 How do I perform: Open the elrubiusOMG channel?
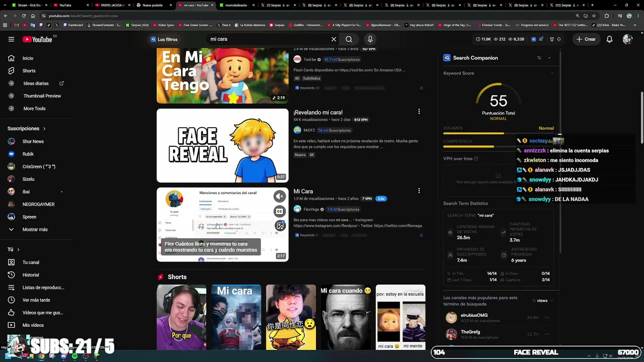point(474,315)
